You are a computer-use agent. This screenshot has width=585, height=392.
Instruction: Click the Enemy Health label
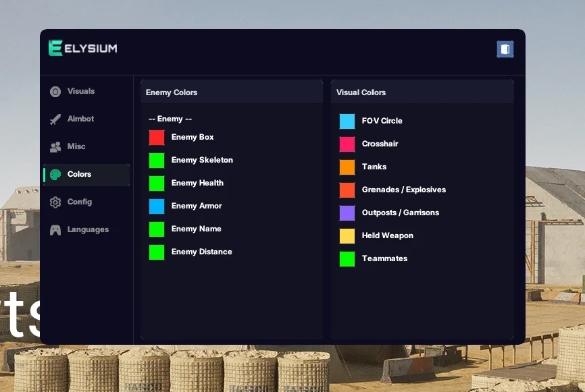[x=197, y=183]
